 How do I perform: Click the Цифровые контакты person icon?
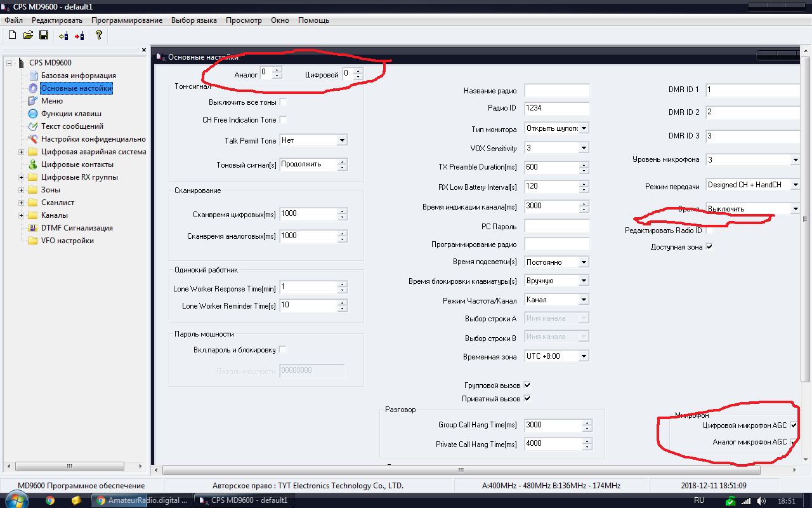tap(34, 164)
